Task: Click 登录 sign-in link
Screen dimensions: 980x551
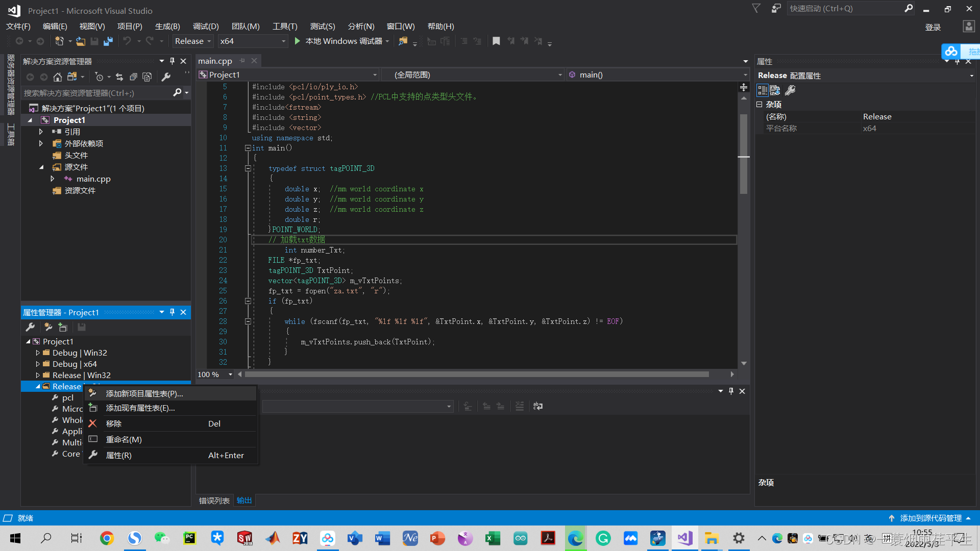Action: click(933, 27)
